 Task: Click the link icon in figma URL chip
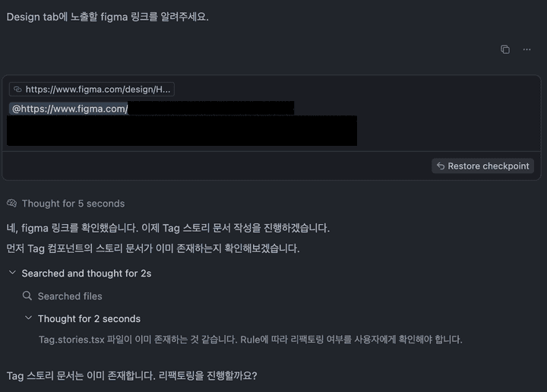pyautogui.click(x=17, y=90)
